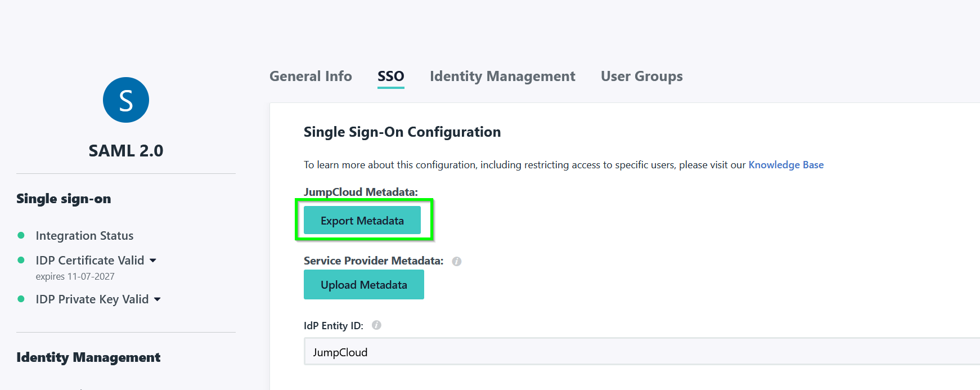Screen dimensions: 980x390
Task: Expand the IDP Certificate Valid dropdown arrow
Action: 153,261
